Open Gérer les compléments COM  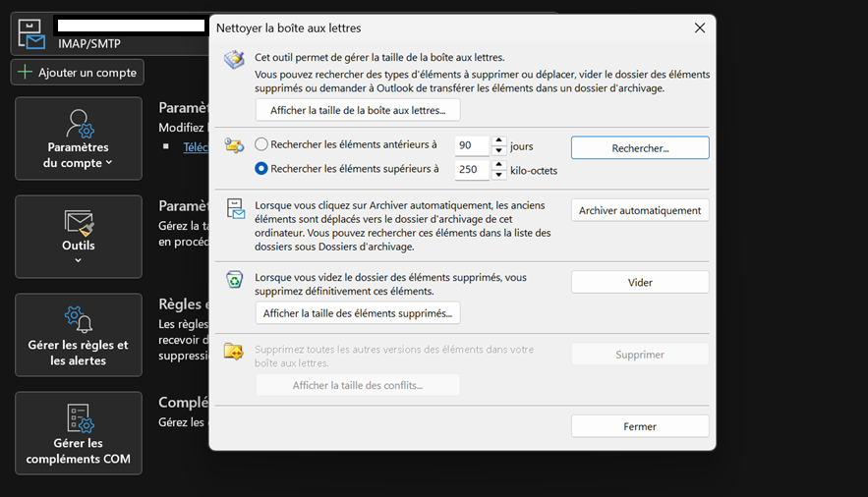point(79,433)
